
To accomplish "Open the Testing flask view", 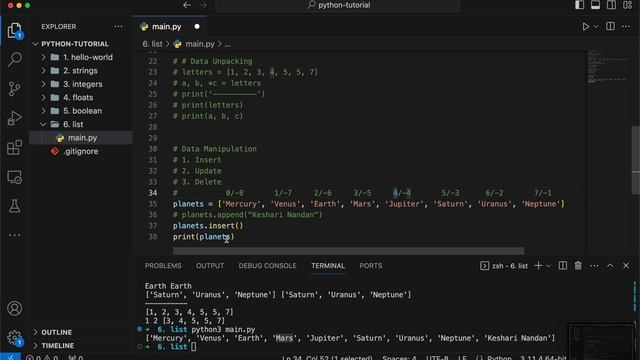I will pyautogui.click(x=15, y=206).
